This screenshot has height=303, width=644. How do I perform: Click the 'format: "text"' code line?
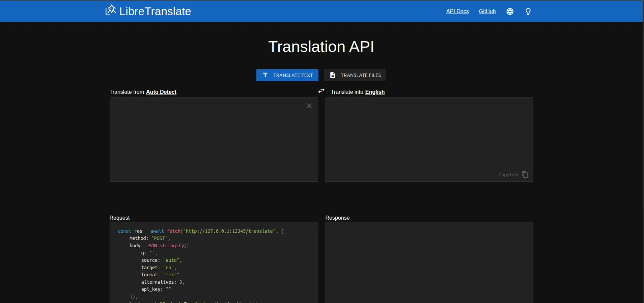pos(162,275)
